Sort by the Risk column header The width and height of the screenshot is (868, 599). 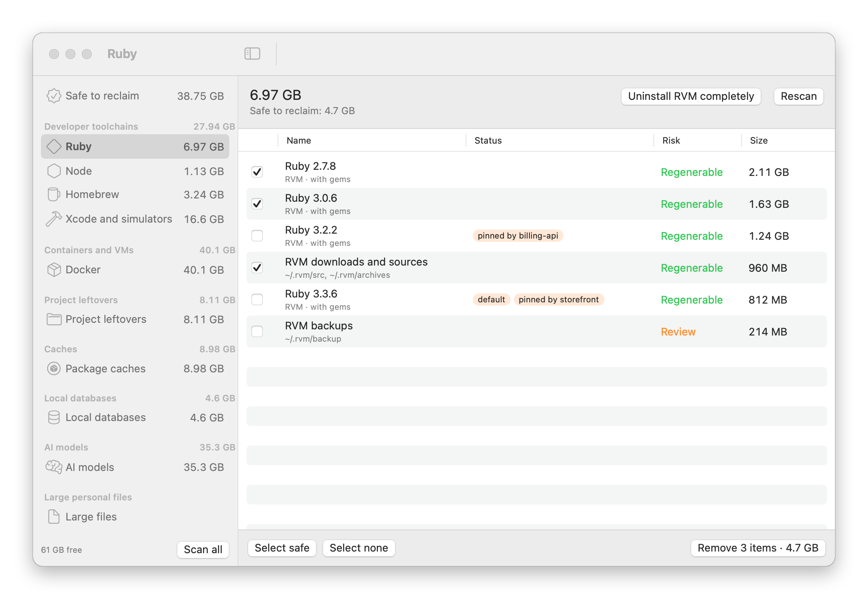click(698, 140)
